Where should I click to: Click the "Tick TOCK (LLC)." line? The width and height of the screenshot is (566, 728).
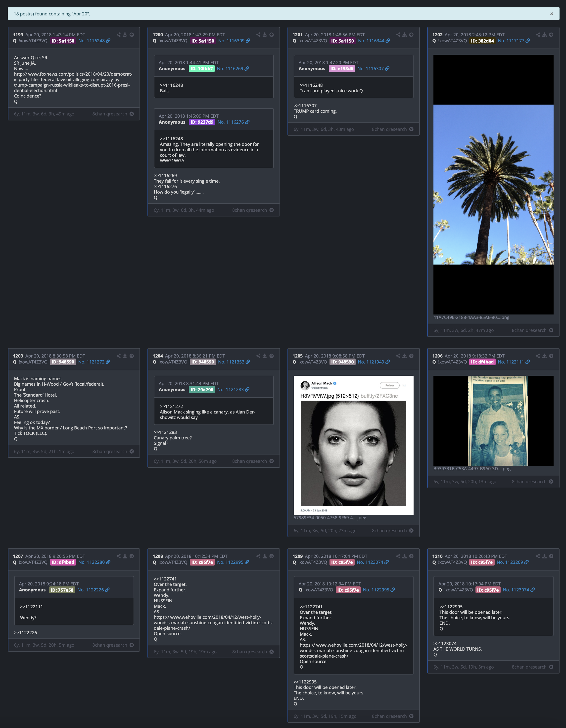[x=30, y=434]
